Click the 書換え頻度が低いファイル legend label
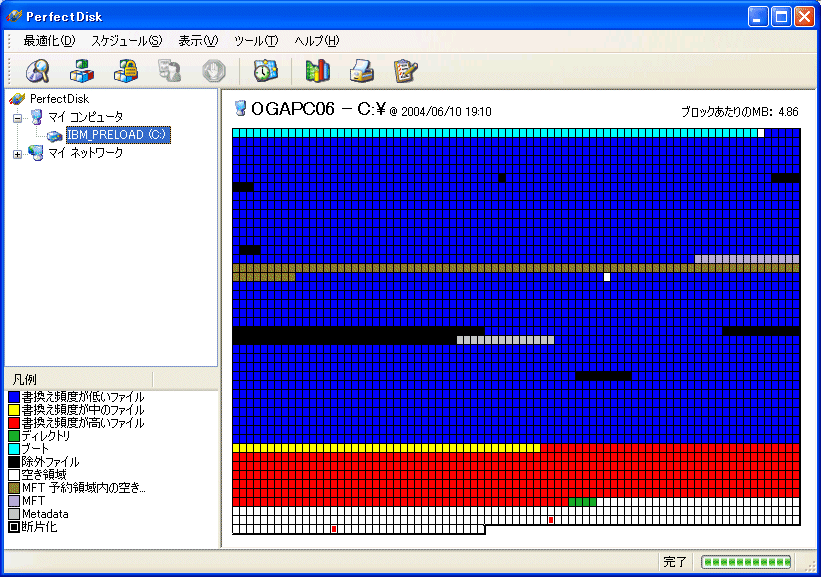Image resolution: width=821 pixels, height=577 pixels. 83,397
